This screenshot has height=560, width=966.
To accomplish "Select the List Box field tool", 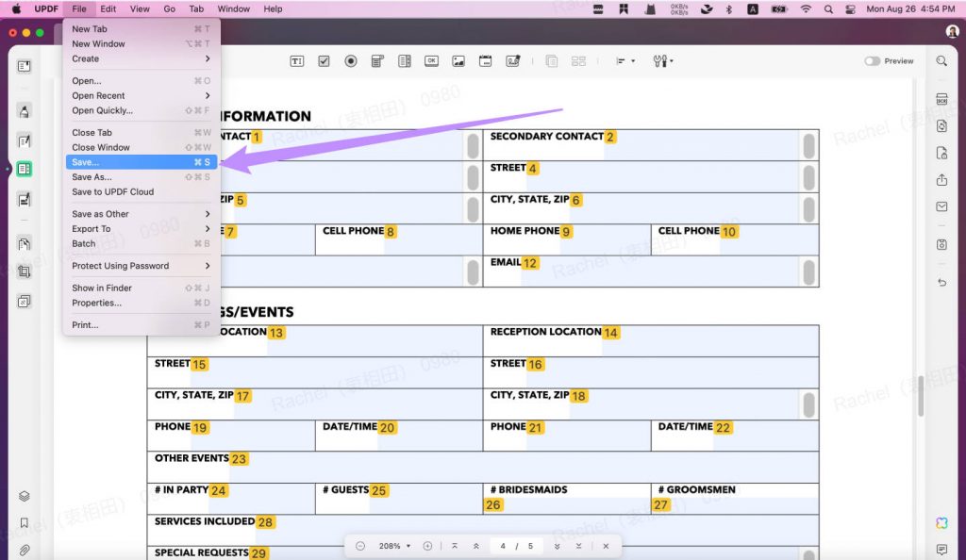I will click(x=405, y=60).
